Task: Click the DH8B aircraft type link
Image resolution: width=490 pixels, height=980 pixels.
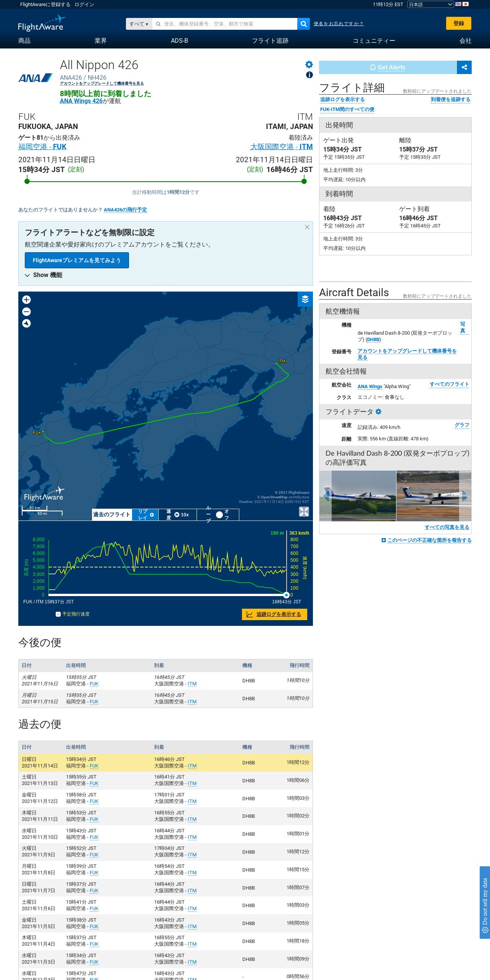Action: tap(373, 340)
